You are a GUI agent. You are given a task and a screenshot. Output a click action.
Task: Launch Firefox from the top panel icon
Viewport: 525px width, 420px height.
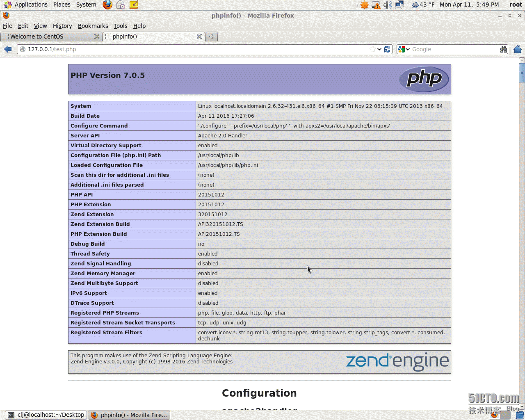[107, 5]
